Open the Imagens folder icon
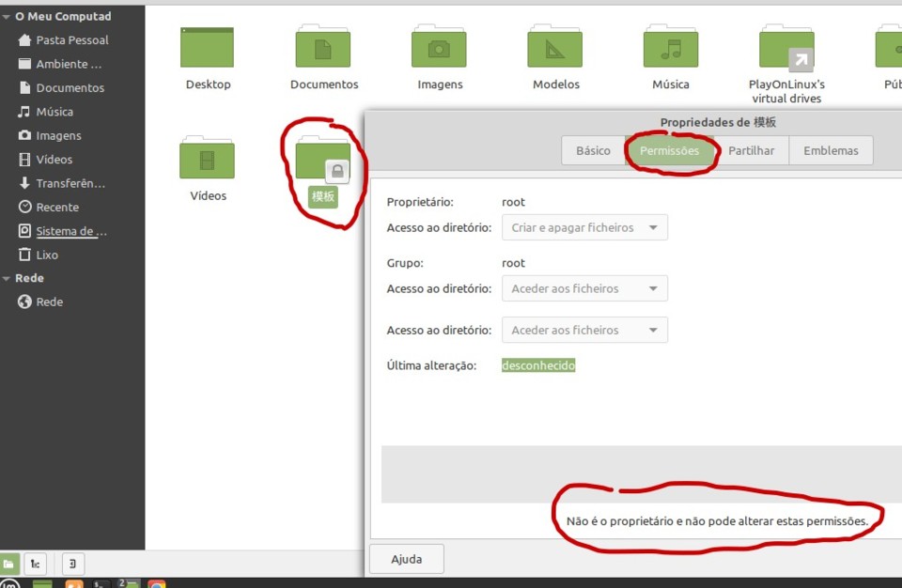Screen dimensions: 902x588 coord(440,49)
